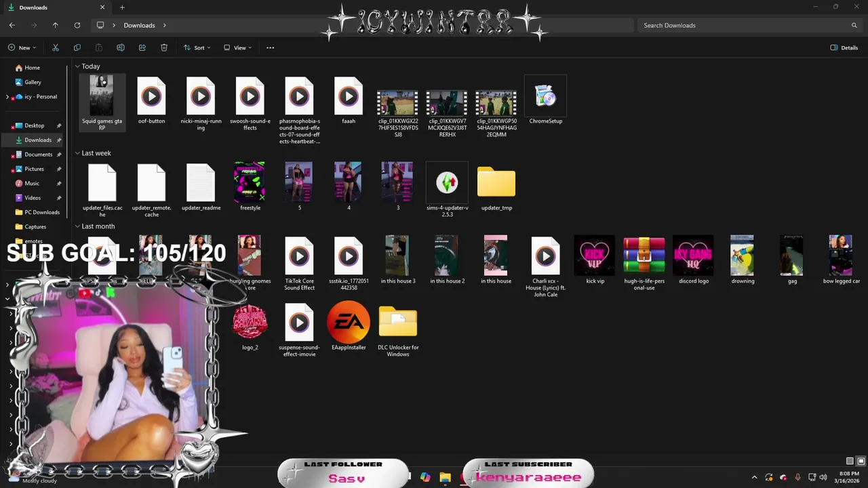Show hidden system tray icons chevron

[x=754, y=477]
